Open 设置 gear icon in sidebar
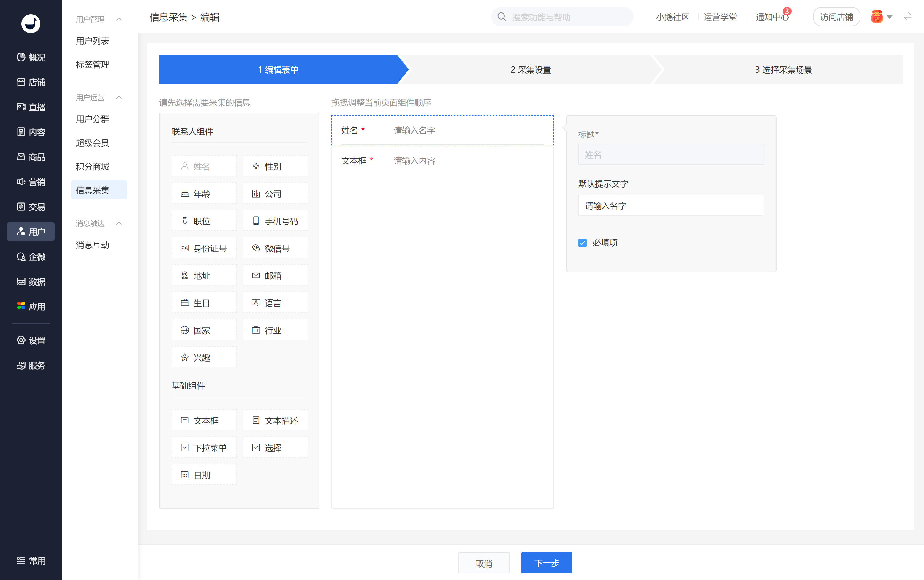 21,340
